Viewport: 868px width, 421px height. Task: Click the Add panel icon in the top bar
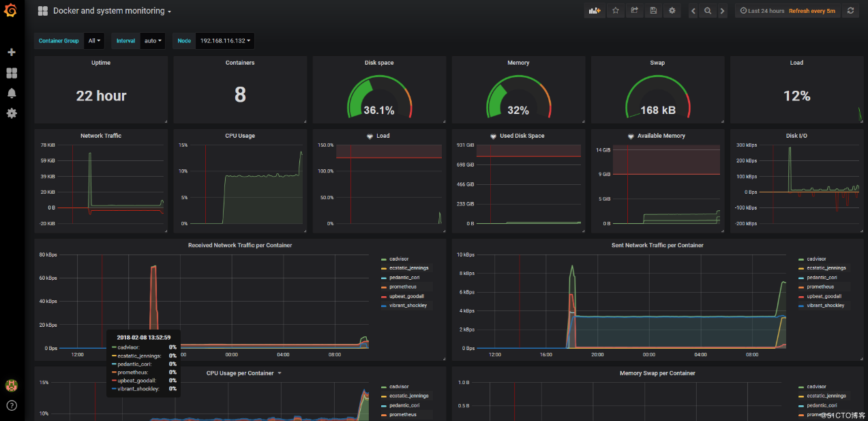pos(595,11)
